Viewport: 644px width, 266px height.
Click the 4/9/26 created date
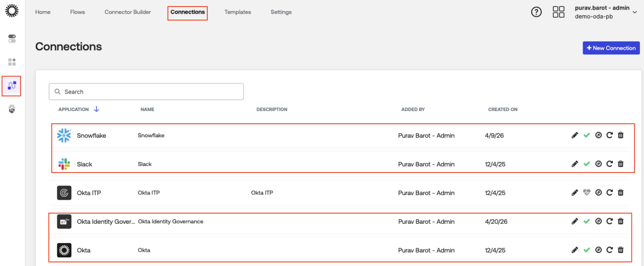[495, 135]
